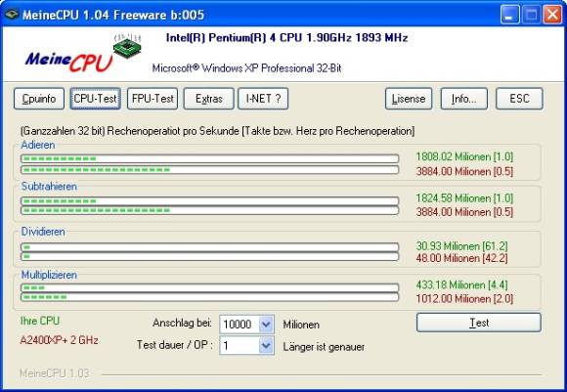Viewport: 567px width, 392px height.
Task: Open the FPU-Test section
Action: tap(153, 99)
